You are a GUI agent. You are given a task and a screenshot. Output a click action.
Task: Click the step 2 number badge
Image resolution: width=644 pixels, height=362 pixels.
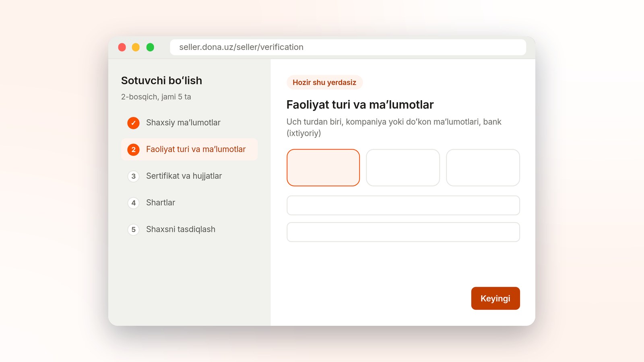click(133, 150)
